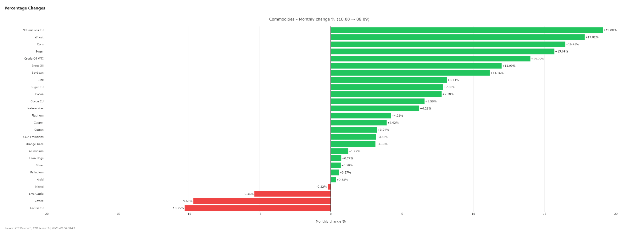Select the red Live Cattle bar
Viewport: 644px width, 235px height.
pos(292,194)
